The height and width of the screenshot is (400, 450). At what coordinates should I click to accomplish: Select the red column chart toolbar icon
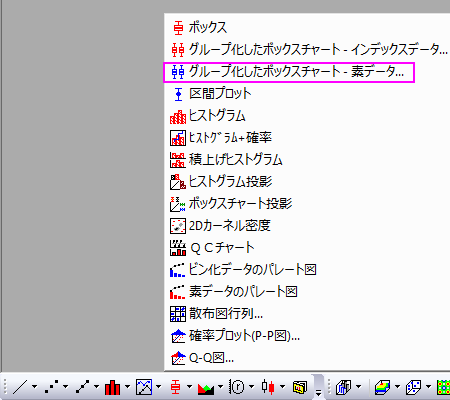112,387
